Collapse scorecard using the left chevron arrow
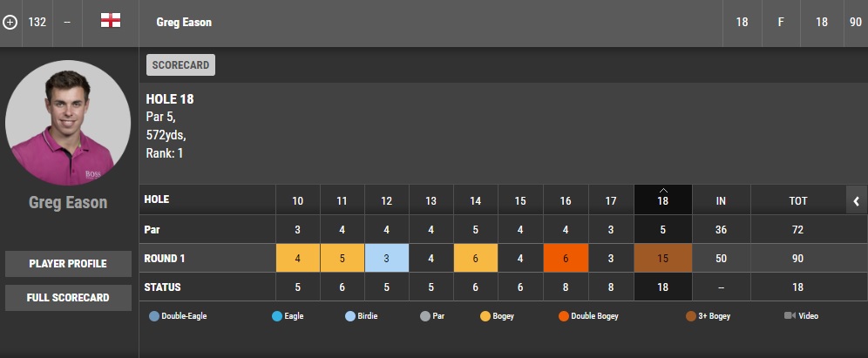This screenshot has height=358, width=868. (x=857, y=201)
